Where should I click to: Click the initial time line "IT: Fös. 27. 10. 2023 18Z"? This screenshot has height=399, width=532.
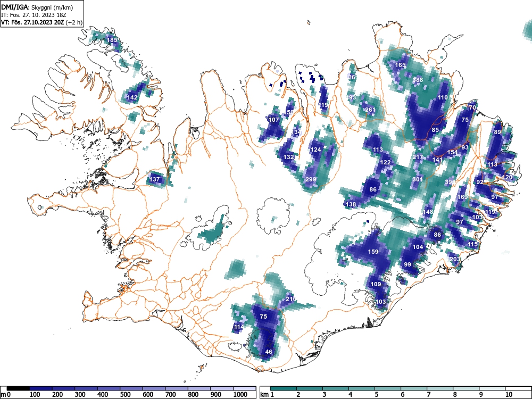coord(32,15)
